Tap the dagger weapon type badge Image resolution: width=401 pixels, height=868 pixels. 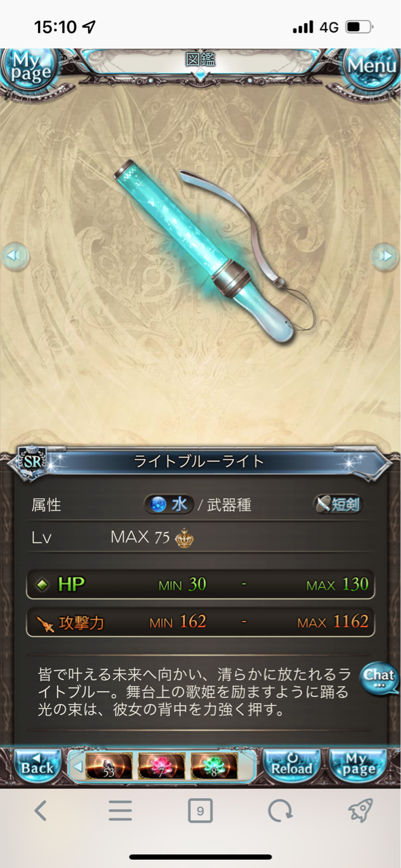(x=338, y=505)
